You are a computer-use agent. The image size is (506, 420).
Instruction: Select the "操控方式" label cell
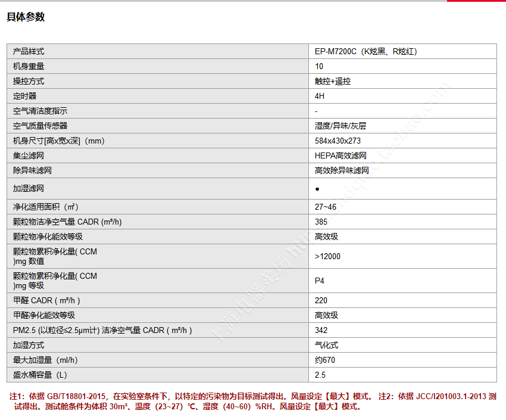(x=158, y=81)
